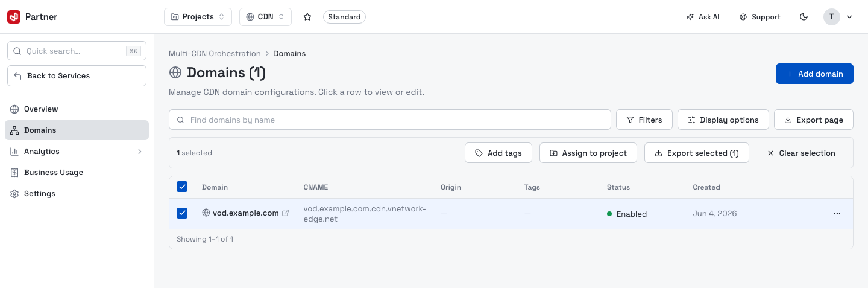Screen dimensions: 868x288
Task: Star this service as favorite
Action: [307, 17]
